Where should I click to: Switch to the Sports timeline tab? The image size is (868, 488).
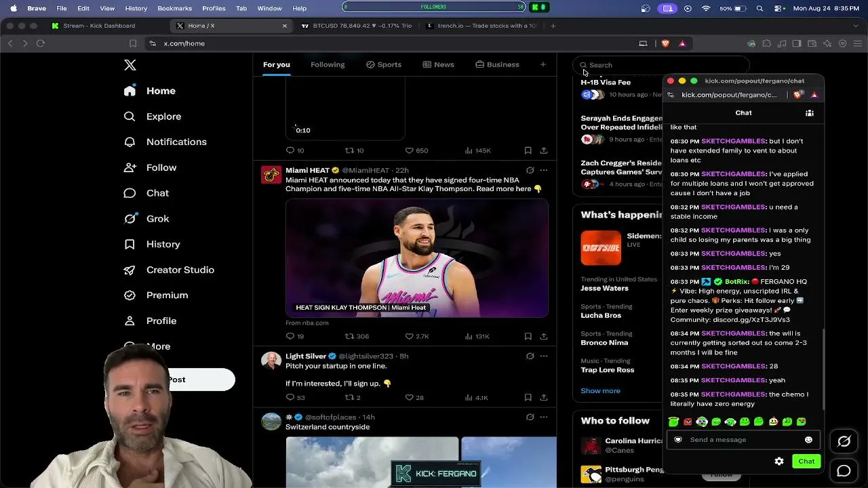[384, 64]
